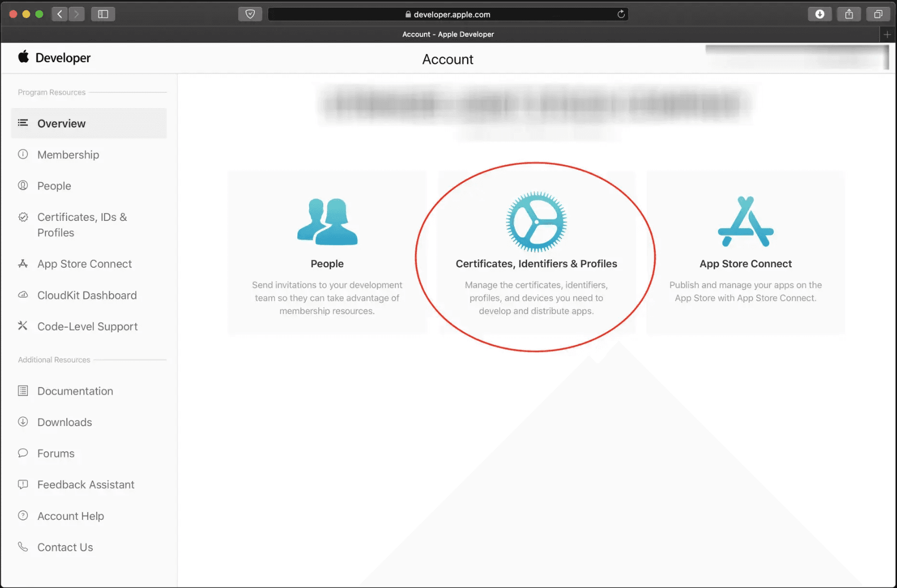Click the Account page heading
This screenshot has width=897, height=588.
coord(448,59)
